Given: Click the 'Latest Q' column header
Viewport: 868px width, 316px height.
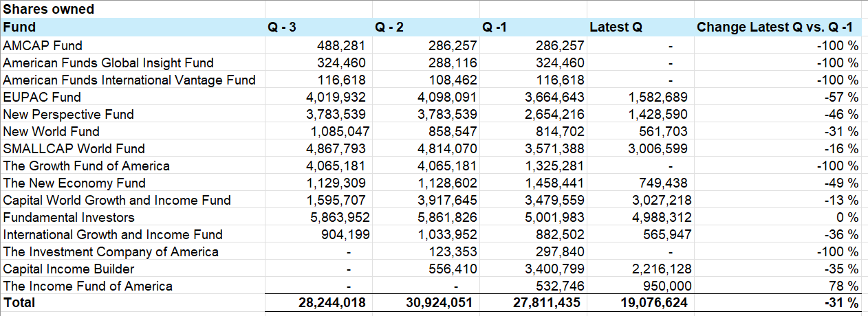Looking at the screenshot, I should 641,27.
